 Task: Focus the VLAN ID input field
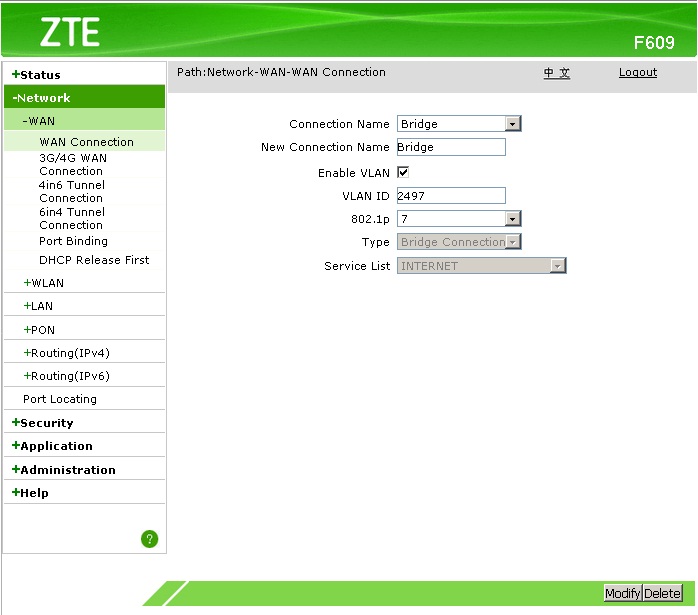point(451,195)
